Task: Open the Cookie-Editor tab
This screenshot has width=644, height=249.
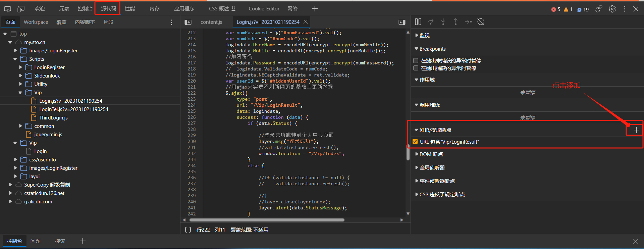Action: pyautogui.click(x=264, y=9)
